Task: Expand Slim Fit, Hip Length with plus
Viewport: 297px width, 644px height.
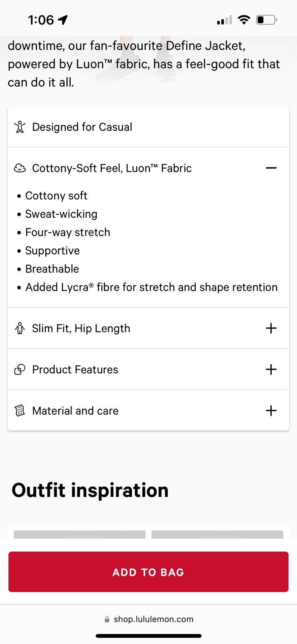Action: [271, 328]
